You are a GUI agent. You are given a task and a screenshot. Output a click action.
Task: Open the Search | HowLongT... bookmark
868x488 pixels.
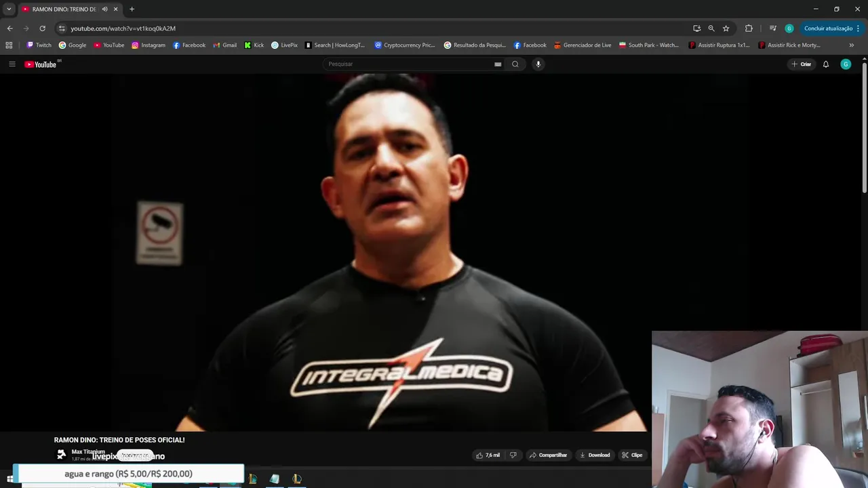point(335,45)
